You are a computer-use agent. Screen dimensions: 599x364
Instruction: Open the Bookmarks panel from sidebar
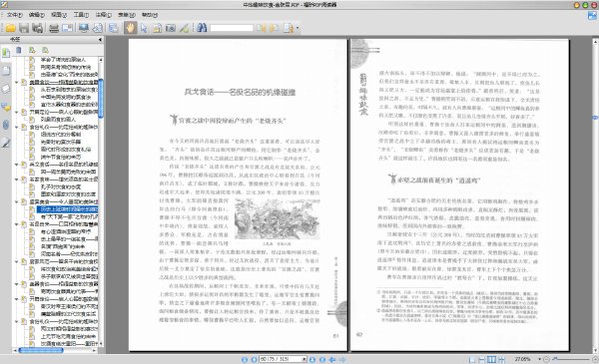click(x=6, y=53)
